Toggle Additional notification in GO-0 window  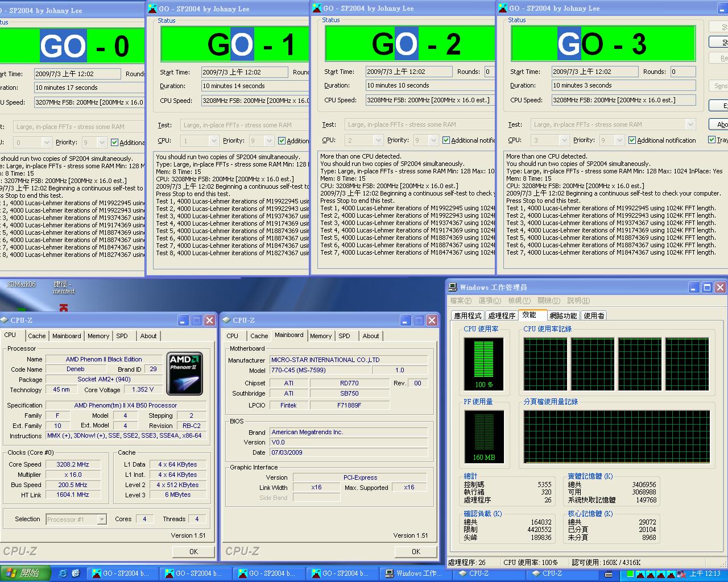pyautogui.click(x=115, y=143)
